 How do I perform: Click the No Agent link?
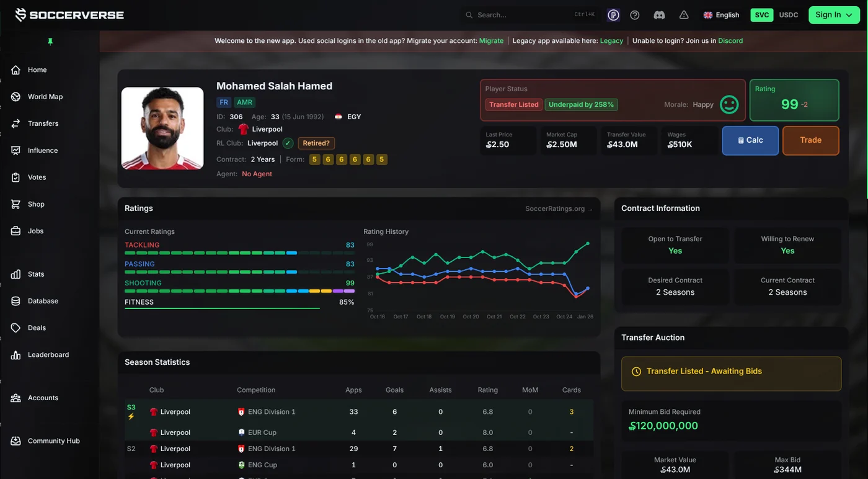[x=257, y=174]
